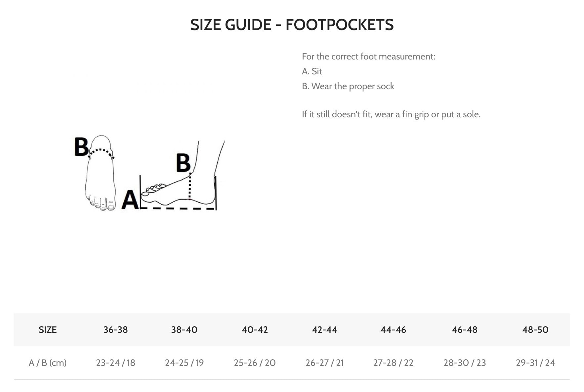This screenshot has width=584, height=392.
Task: Click the "B. Wear the proper sock" instruction
Action: pyautogui.click(x=348, y=86)
